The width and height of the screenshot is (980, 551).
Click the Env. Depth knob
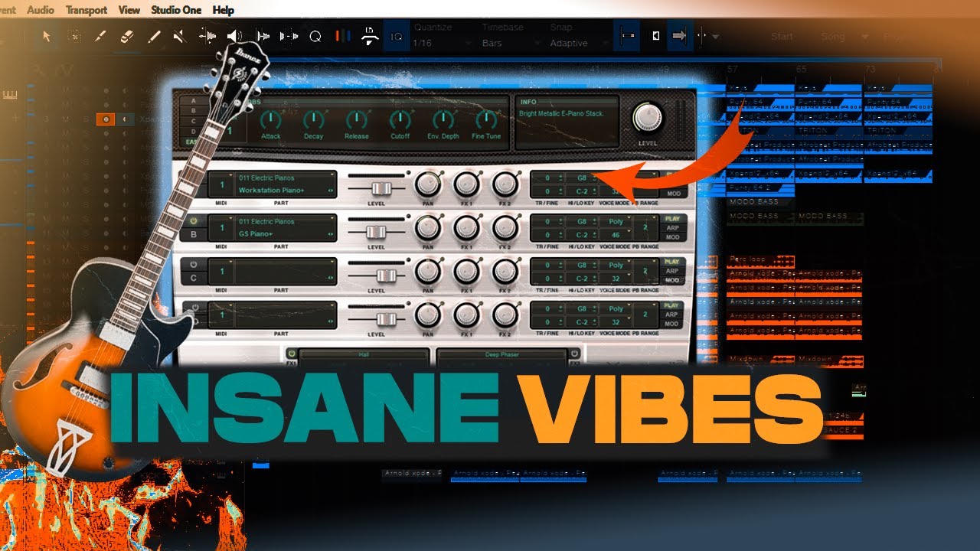(443, 119)
